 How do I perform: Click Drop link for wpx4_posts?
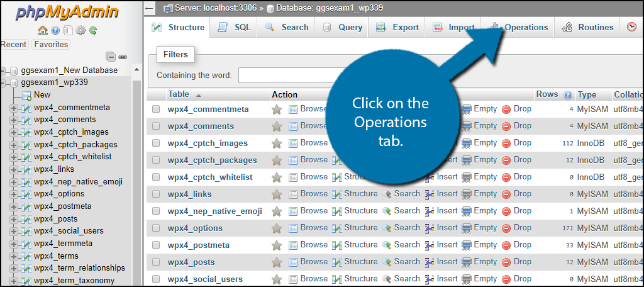tap(523, 261)
